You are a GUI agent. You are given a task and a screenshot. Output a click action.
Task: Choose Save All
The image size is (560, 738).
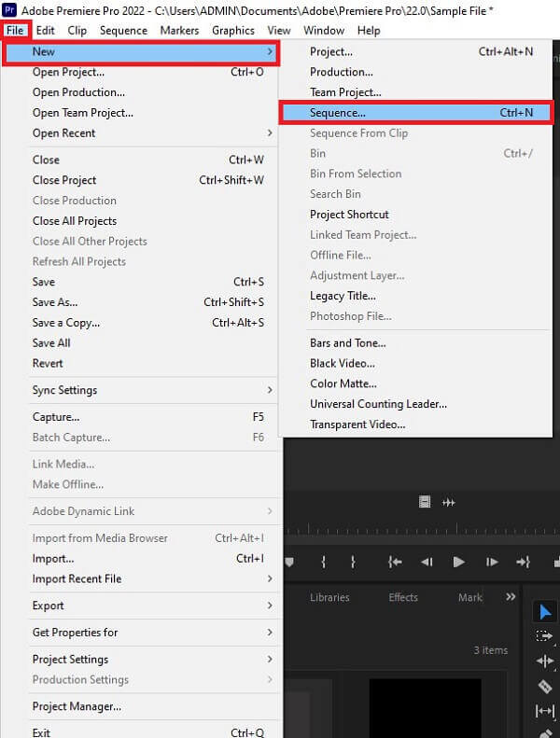click(141, 342)
